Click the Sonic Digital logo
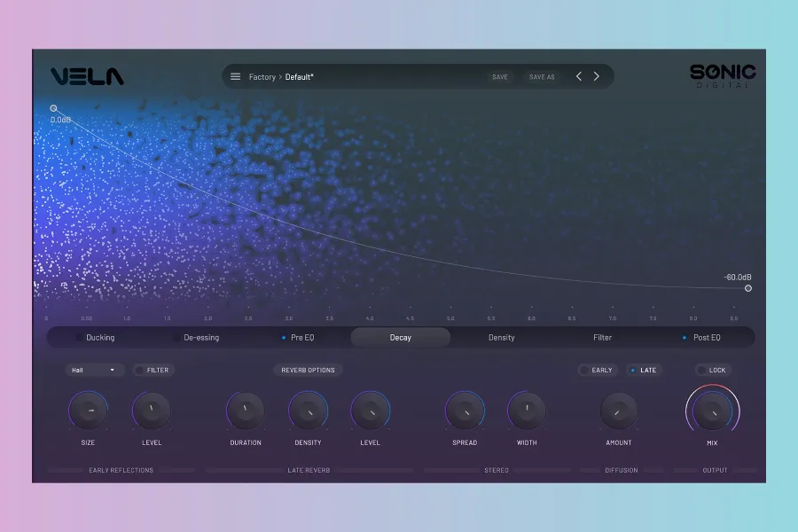This screenshot has height=532, width=798. tap(723, 75)
